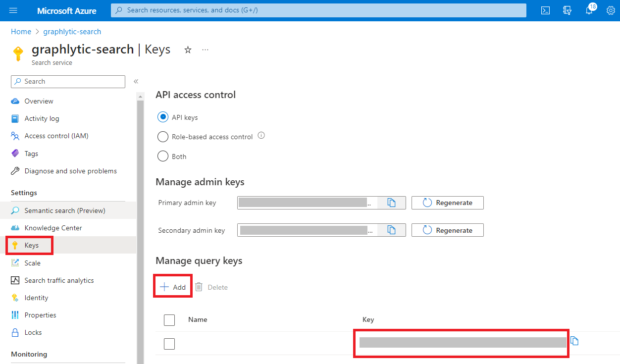Copy the secondary admin key

391,230
